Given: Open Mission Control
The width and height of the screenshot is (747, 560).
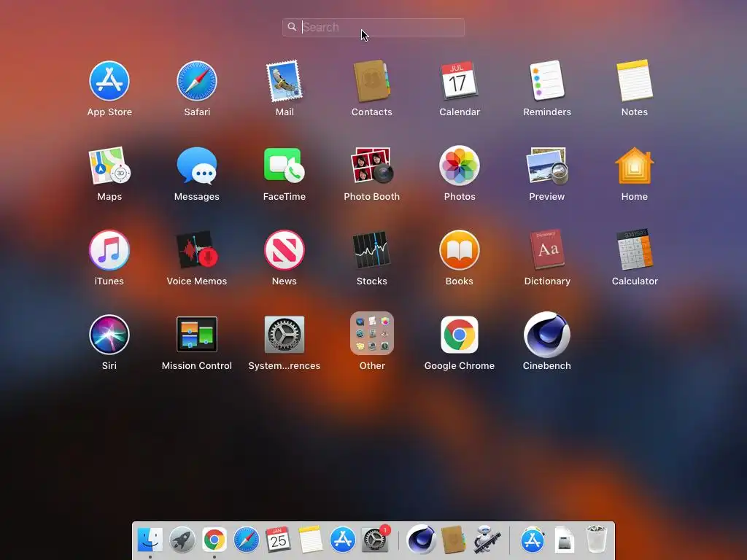Looking at the screenshot, I should tap(197, 334).
